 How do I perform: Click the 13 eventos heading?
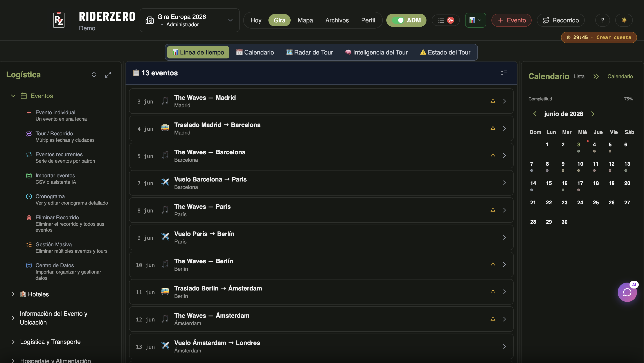click(155, 73)
